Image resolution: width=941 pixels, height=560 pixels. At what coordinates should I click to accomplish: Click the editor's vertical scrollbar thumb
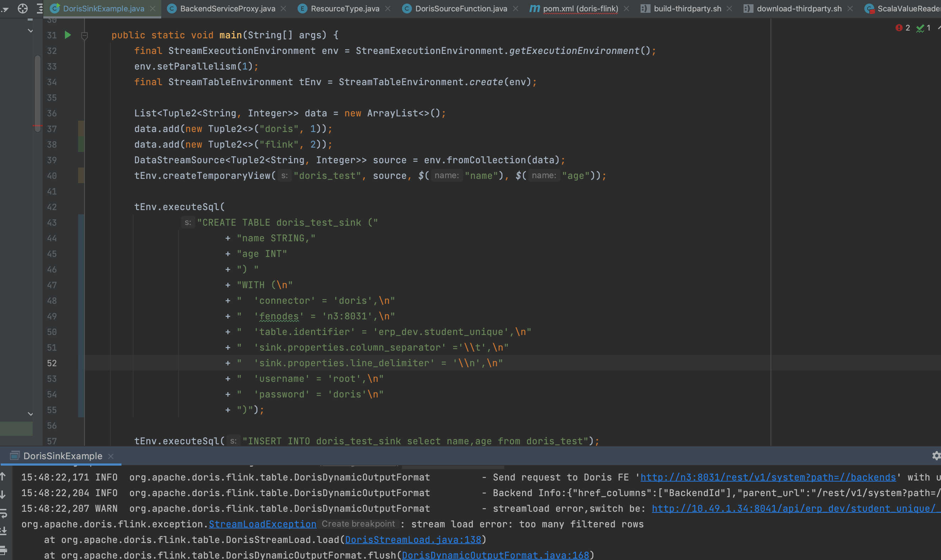pos(37,94)
